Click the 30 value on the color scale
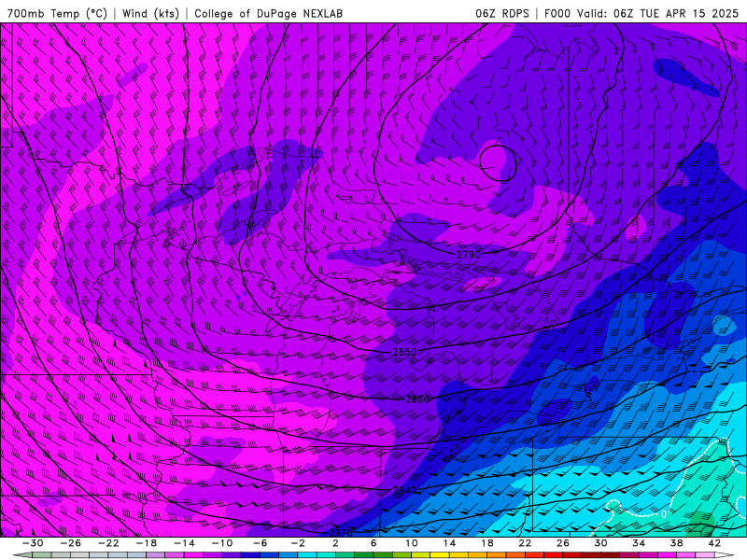The height and width of the screenshot is (560, 747). tap(600, 543)
